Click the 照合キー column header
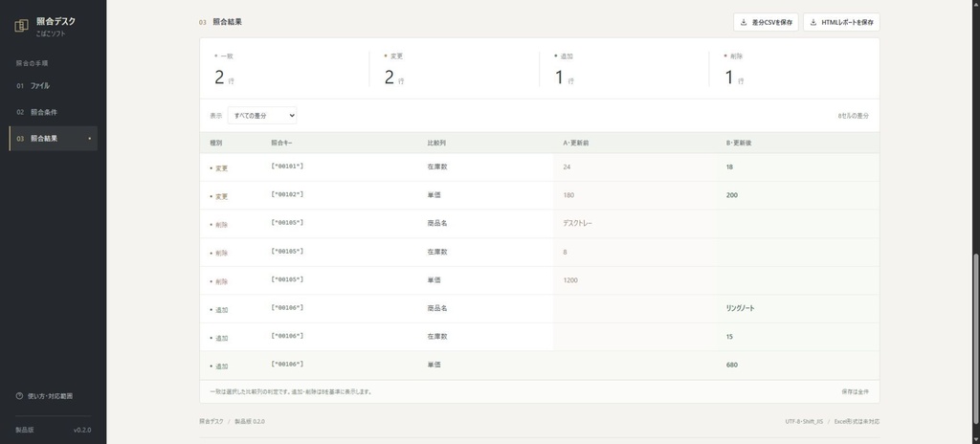The width and height of the screenshot is (980, 444). click(x=282, y=144)
